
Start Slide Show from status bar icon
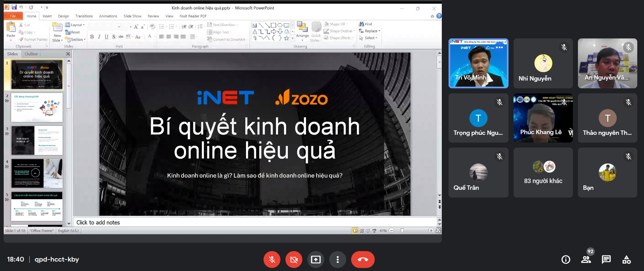(x=374, y=231)
